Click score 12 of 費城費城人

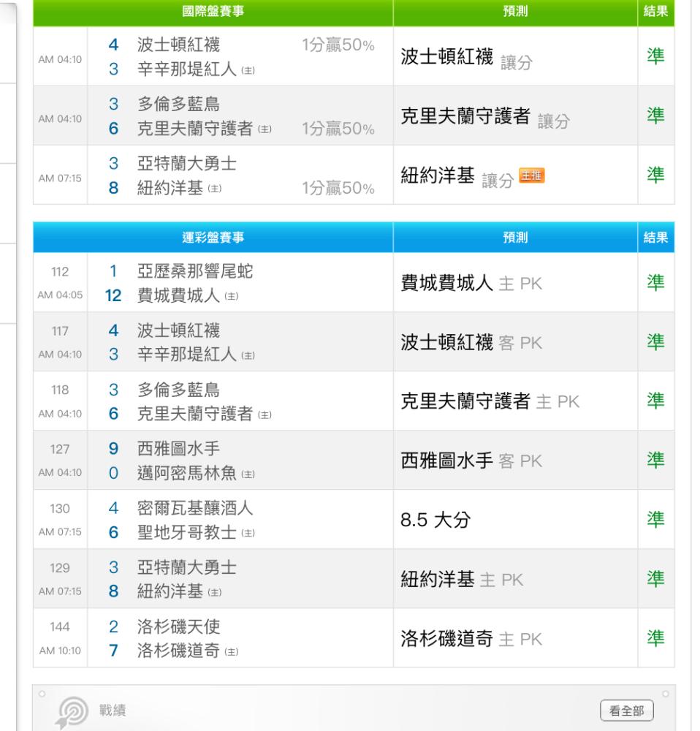pyautogui.click(x=113, y=295)
